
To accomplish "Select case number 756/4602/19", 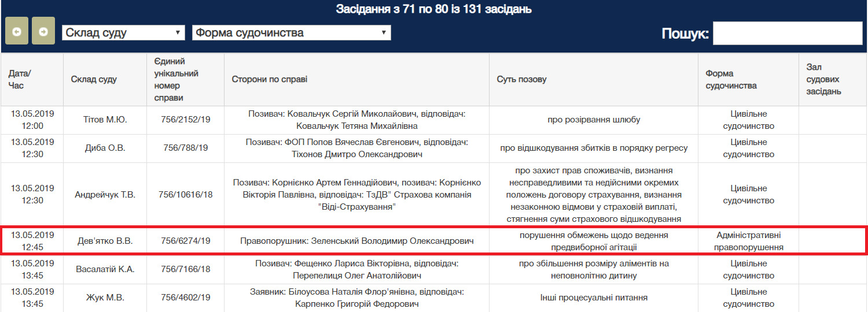I will (x=186, y=298).
